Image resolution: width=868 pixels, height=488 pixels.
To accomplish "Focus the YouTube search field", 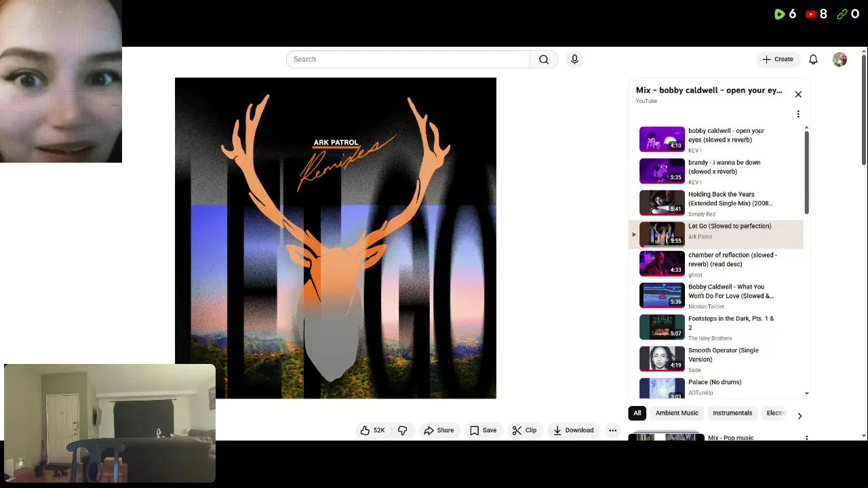I will point(408,60).
